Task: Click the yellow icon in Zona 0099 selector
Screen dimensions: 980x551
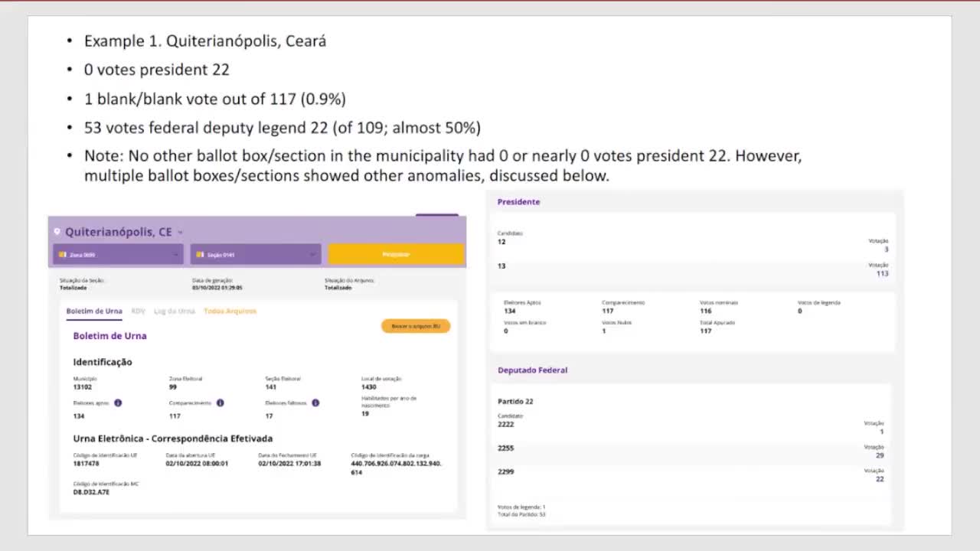Action: [x=63, y=255]
